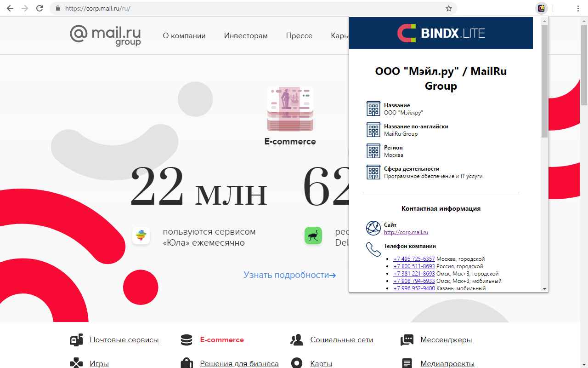This screenshot has height=368, width=588.
Task: Click the Юла colorful app icon
Action: pos(141,236)
